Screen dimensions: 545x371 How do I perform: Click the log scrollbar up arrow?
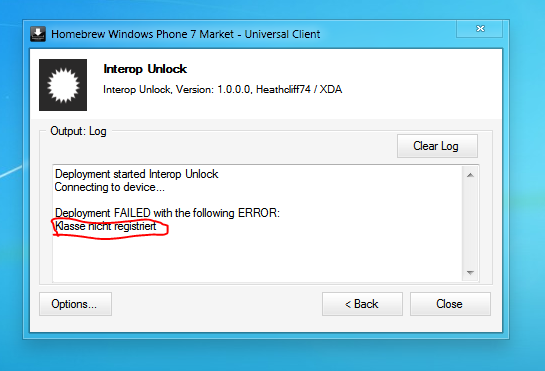[470, 175]
